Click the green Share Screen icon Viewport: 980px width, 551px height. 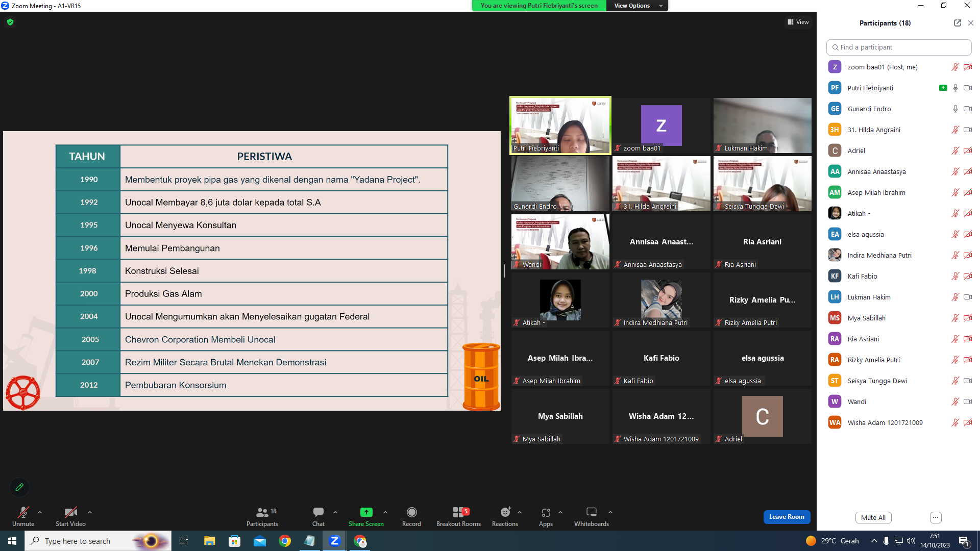point(366,512)
